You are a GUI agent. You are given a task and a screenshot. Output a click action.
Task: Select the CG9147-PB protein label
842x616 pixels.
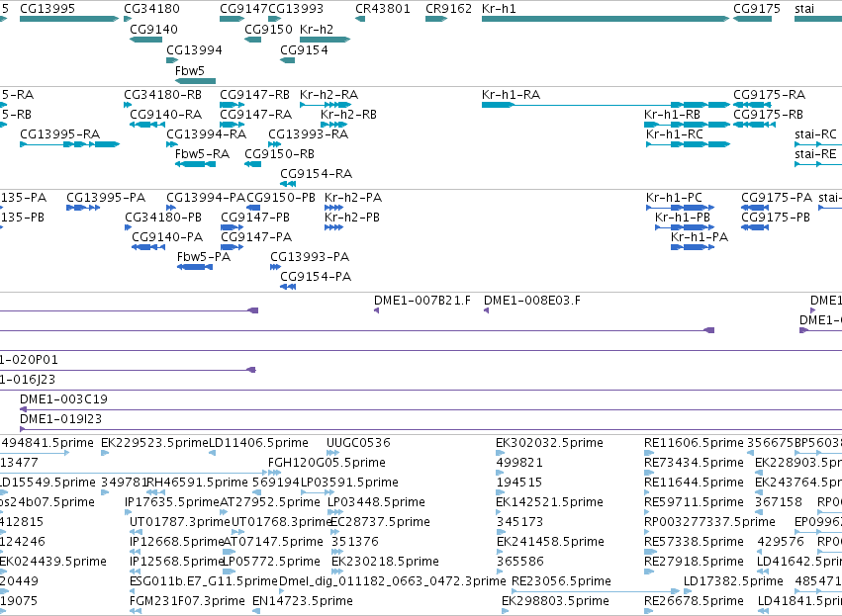pyautogui.click(x=255, y=218)
